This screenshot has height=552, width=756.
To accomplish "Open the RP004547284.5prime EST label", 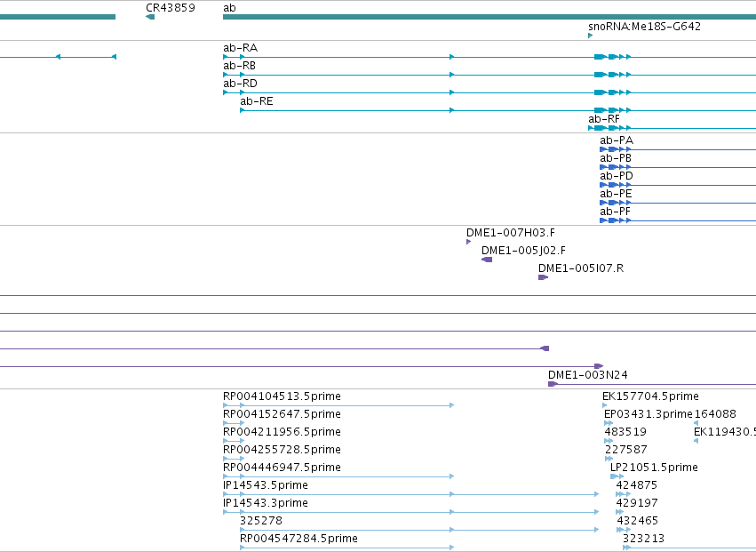I will click(298, 539).
